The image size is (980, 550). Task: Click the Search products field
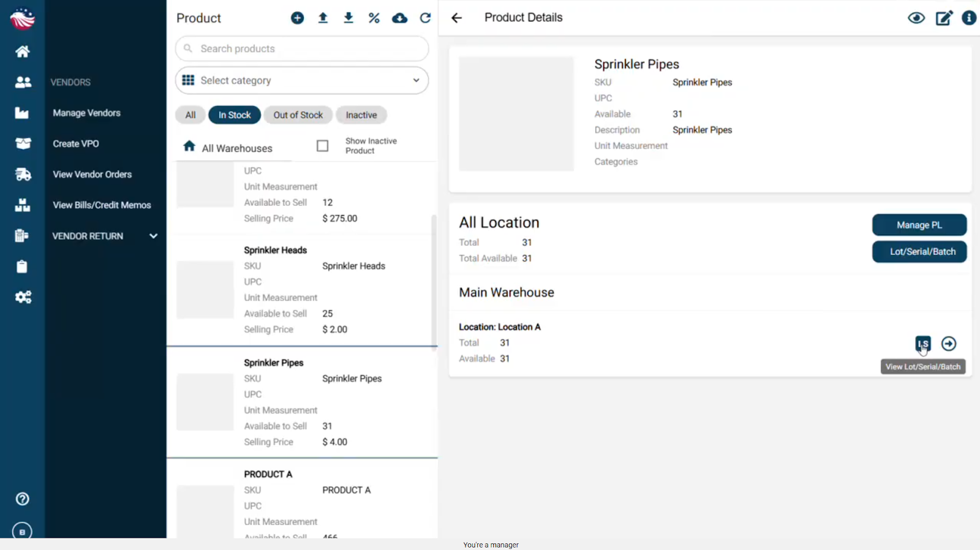click(302, 48)
